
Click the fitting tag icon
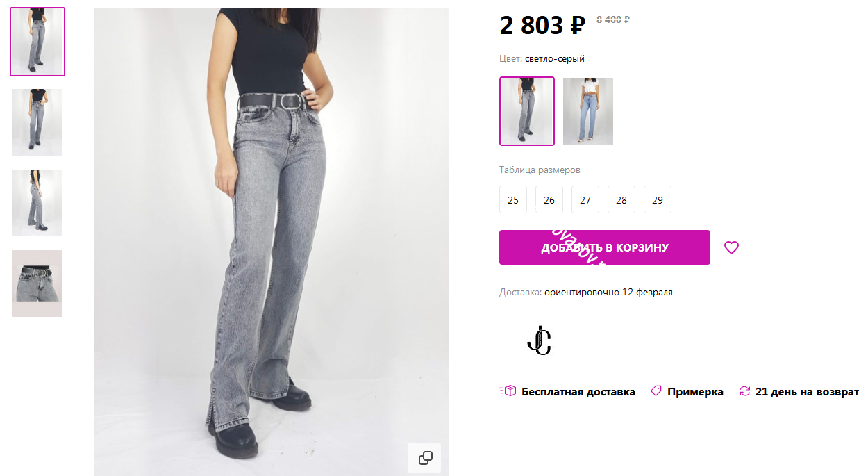[656, 391]
